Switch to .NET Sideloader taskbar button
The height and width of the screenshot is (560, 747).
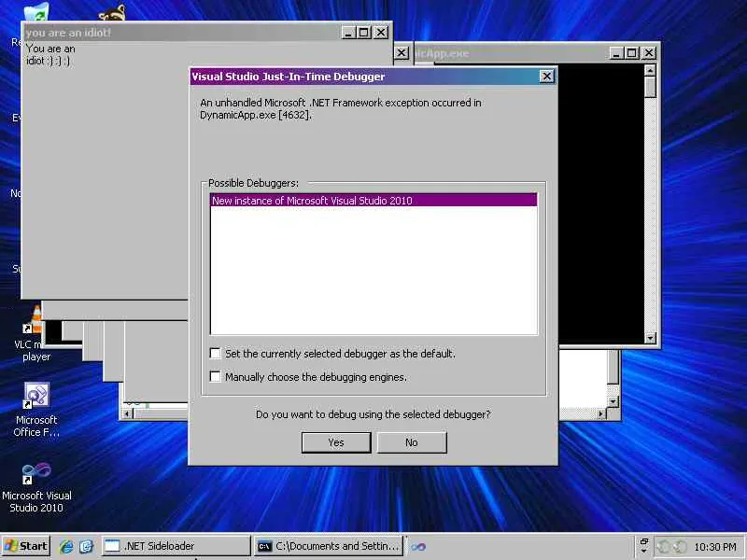(x=176, y=546)
